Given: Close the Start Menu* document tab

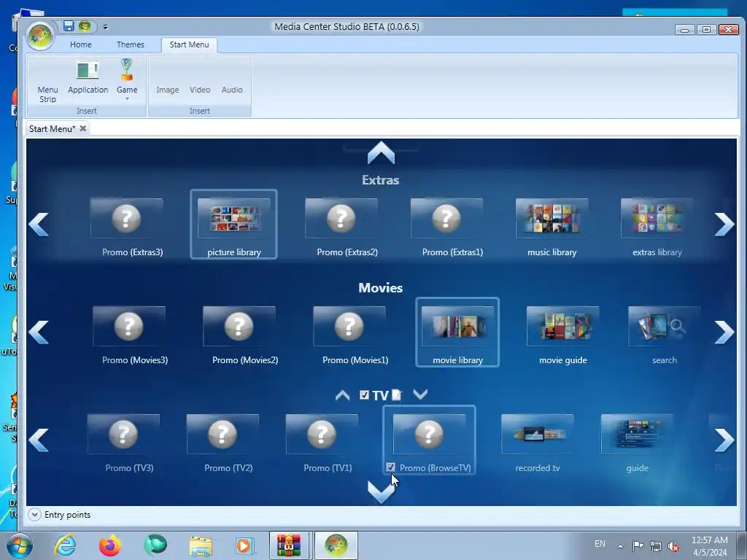Looking at the screenshot, I should coord(83,128).
